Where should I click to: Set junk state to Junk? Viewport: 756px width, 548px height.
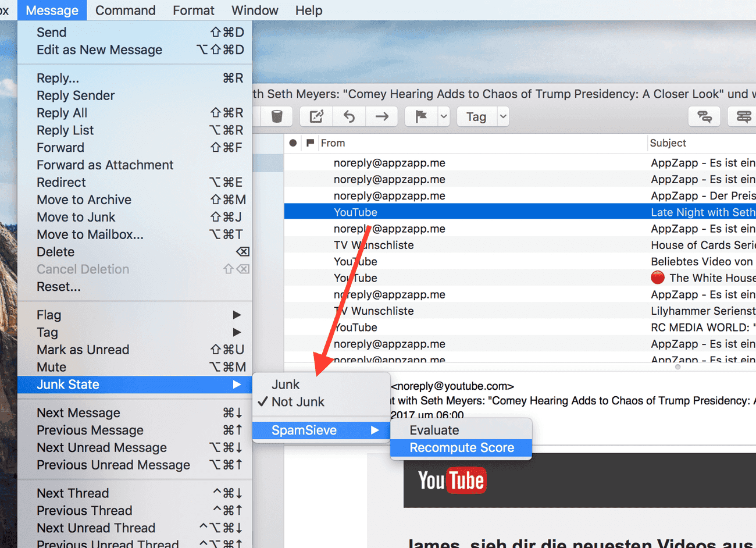[321, 385]
